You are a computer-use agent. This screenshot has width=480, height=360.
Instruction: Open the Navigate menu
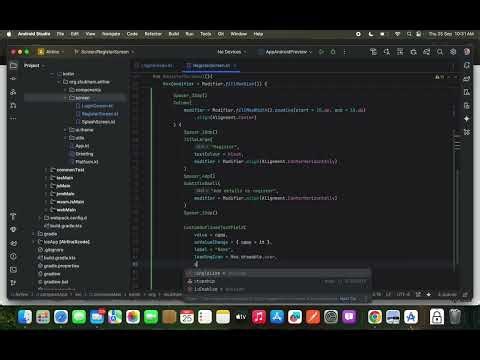(x=111, y=34)
